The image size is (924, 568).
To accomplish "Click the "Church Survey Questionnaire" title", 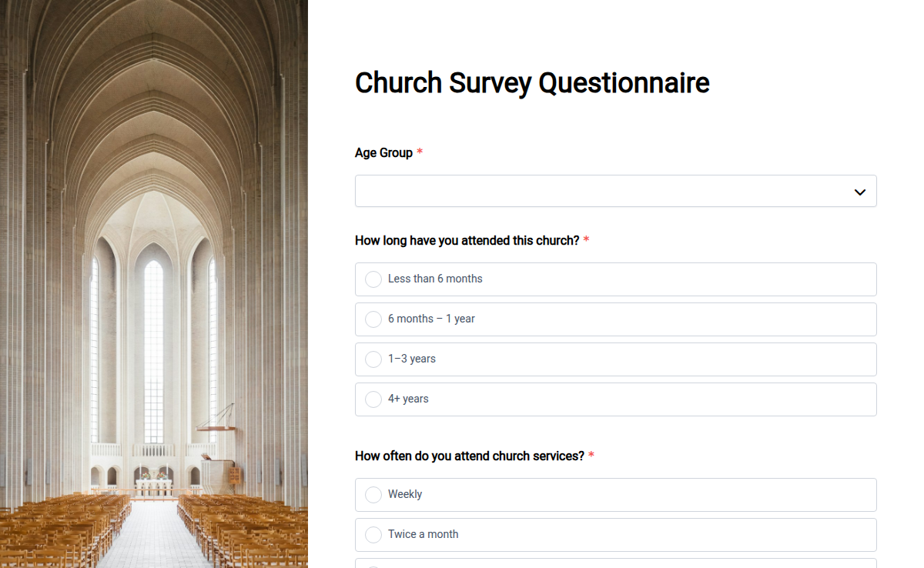I will click(x=532, y=82).
